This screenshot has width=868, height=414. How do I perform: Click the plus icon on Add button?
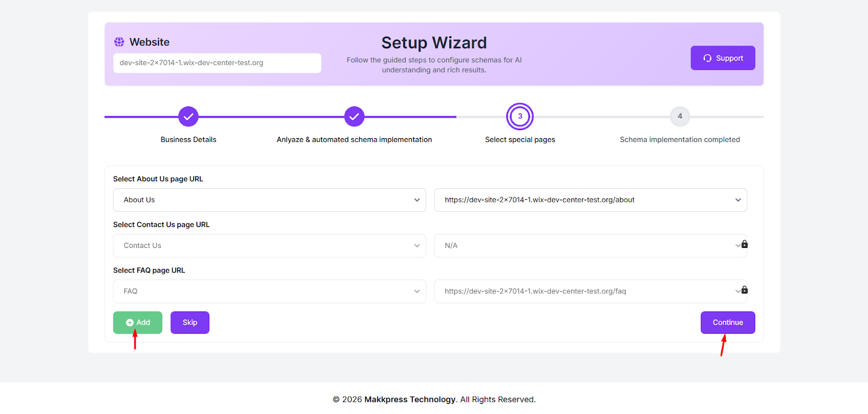click(x=130, y=322)
